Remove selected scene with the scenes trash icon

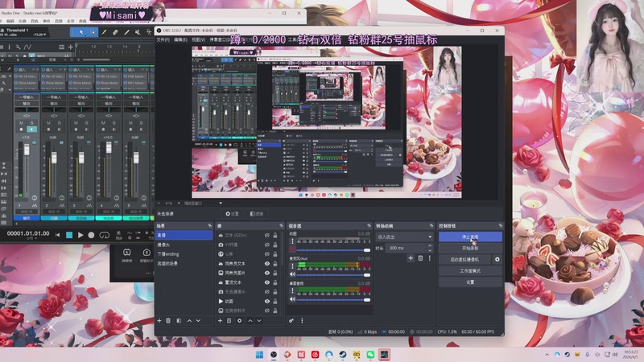pos(168,320)
